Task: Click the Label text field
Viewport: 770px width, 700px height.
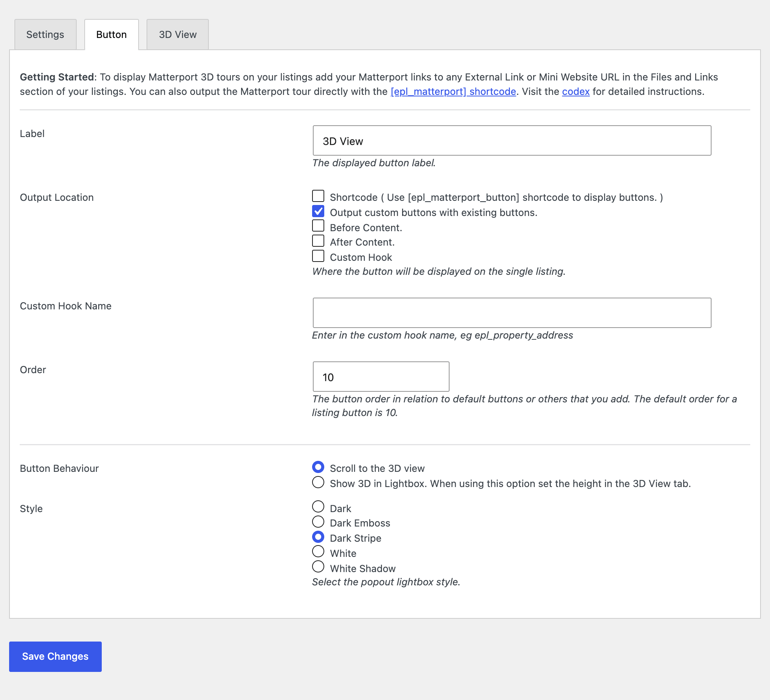Action: click(x=512, y=140)
